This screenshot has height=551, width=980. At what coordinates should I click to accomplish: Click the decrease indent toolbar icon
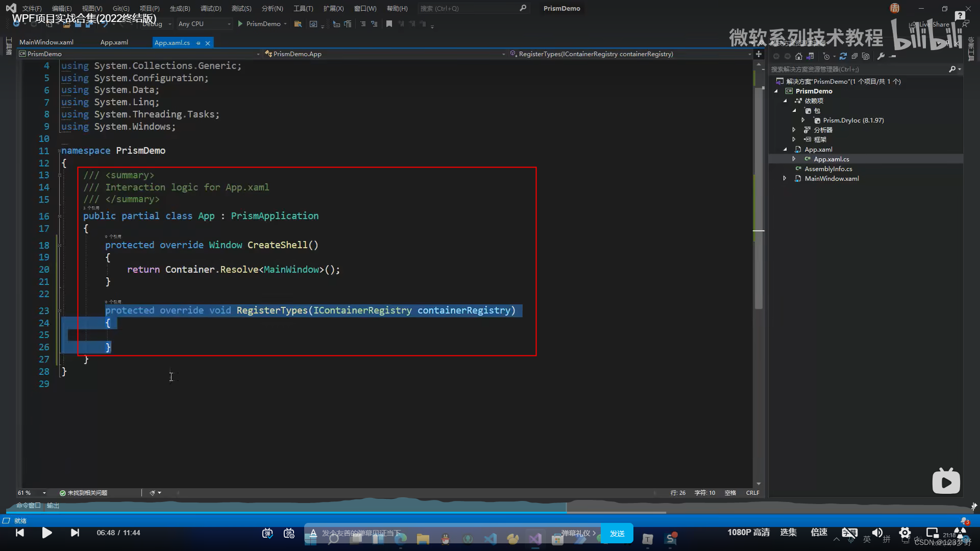coord(363,24)
